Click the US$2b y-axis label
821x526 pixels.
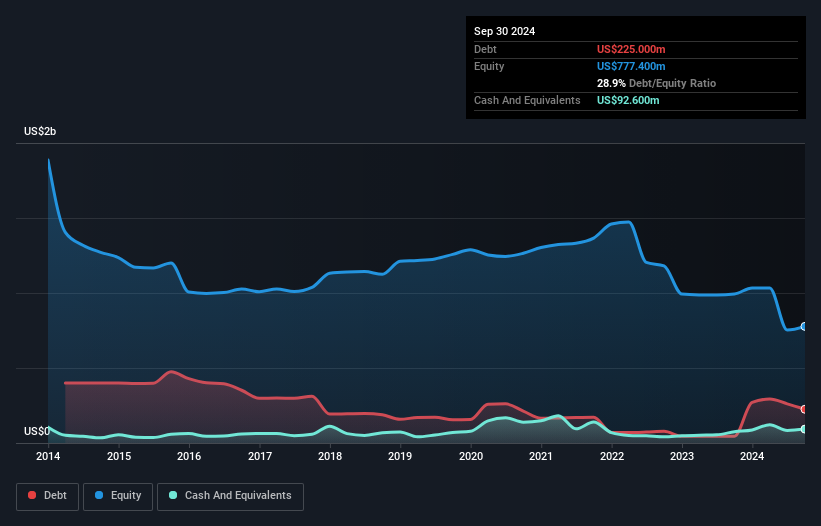pos(40,131)
